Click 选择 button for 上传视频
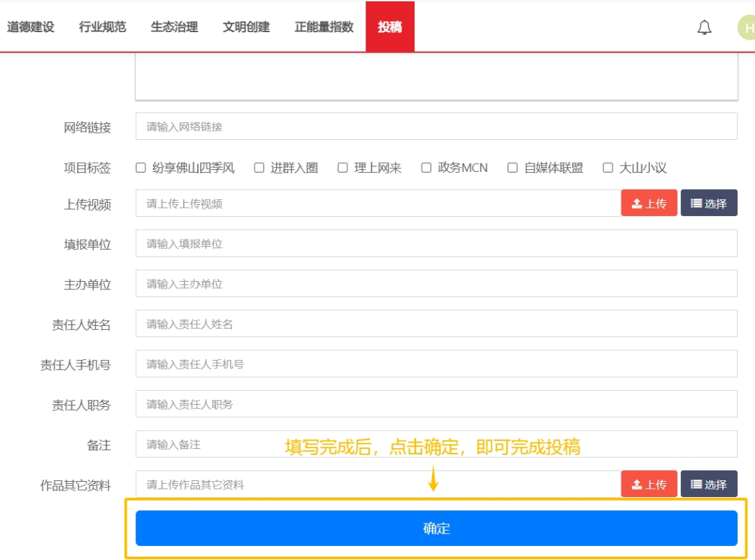The width and height of the screenshot is (755, 560). [709, 203]
